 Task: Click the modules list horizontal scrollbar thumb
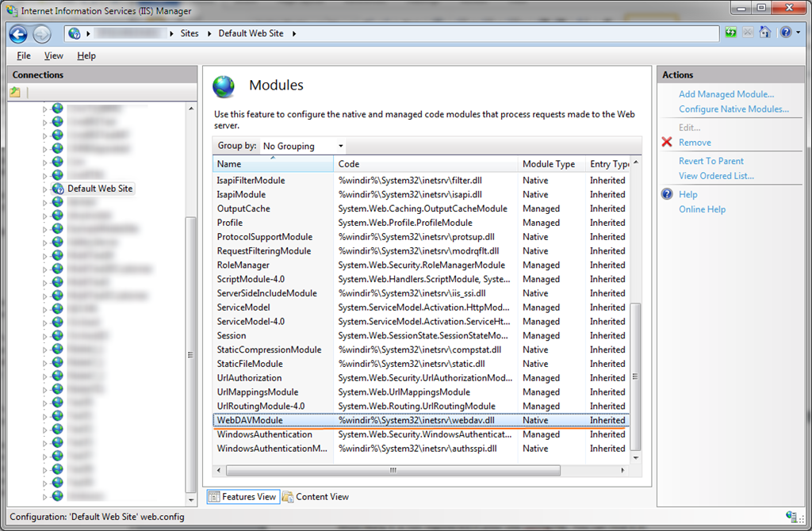pos(393,471)
